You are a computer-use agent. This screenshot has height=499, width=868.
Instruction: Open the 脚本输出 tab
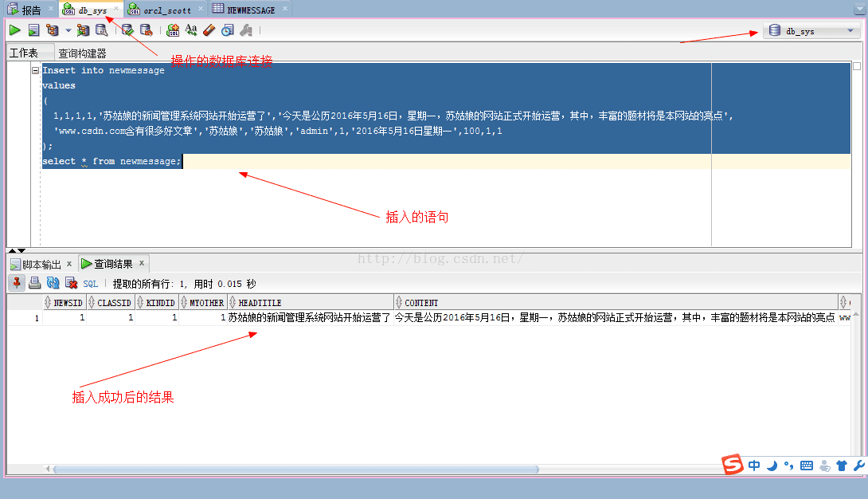pyautogui.click(x=41, y=264)
